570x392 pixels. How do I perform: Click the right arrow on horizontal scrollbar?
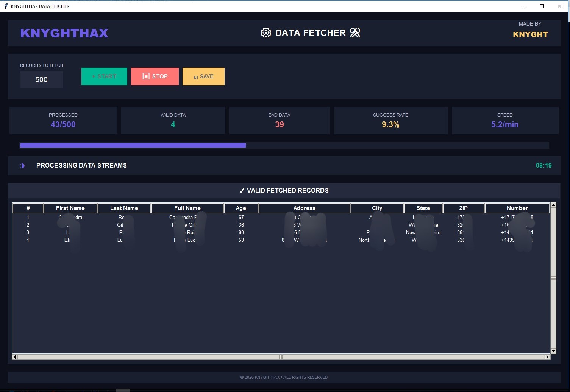pyautogui.click(x=547, y=357)
